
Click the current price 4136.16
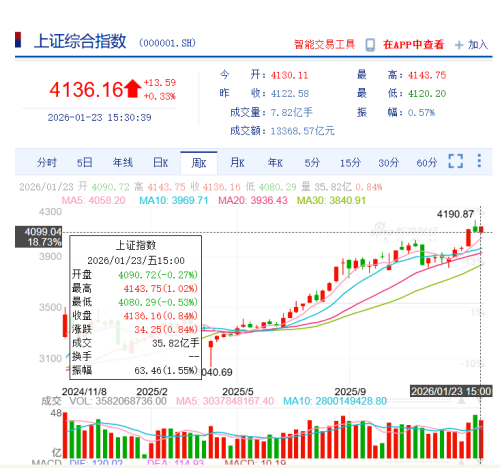pos(87,90)
